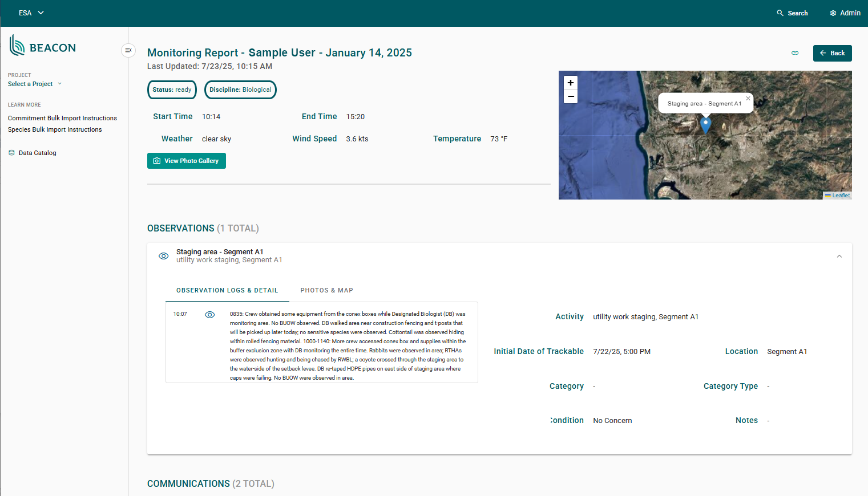
Task: Collapse the sidebar with the menu toggle icon
Action: (x=128, y=50)
